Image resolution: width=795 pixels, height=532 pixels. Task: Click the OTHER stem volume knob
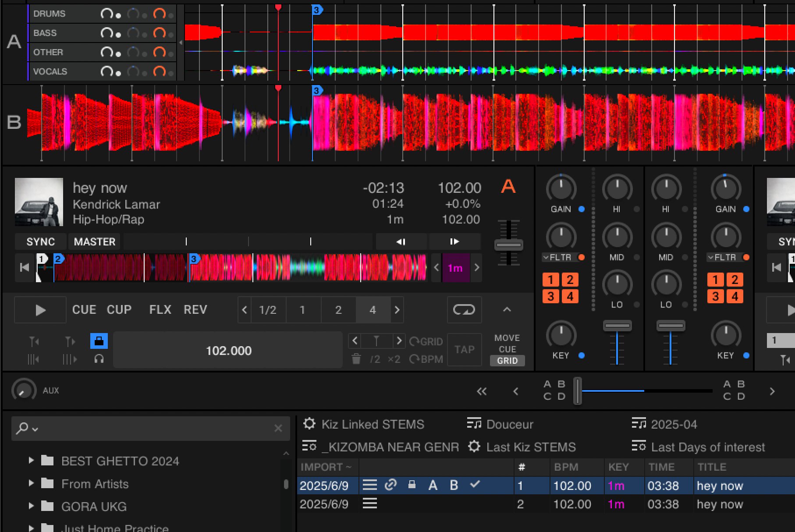(107, 52)
